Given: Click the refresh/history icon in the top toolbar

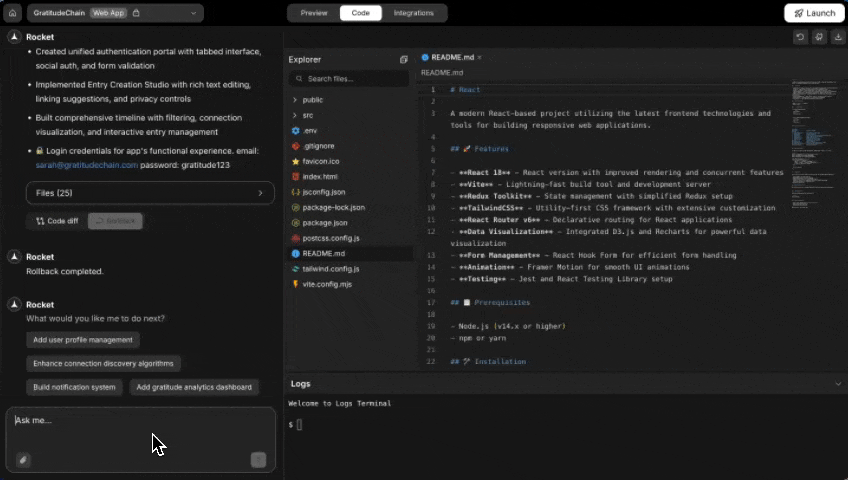Looking at the screenshot, I should tap(800, 37).
